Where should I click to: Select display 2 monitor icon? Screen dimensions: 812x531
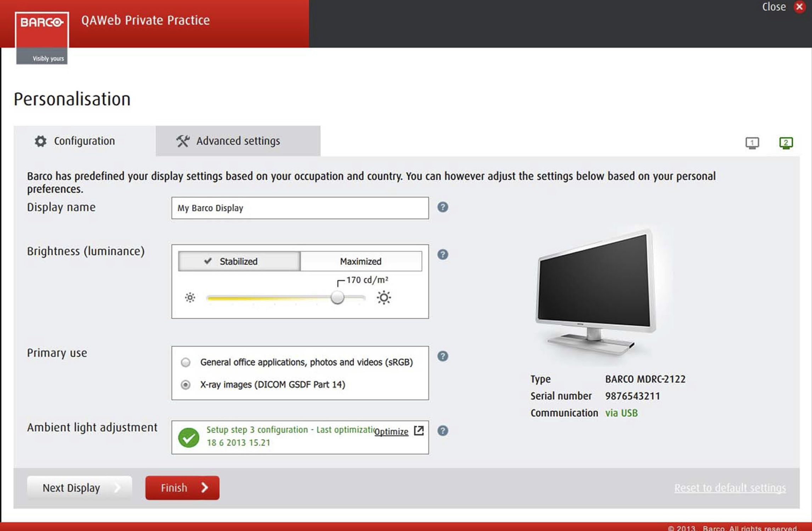786,143
